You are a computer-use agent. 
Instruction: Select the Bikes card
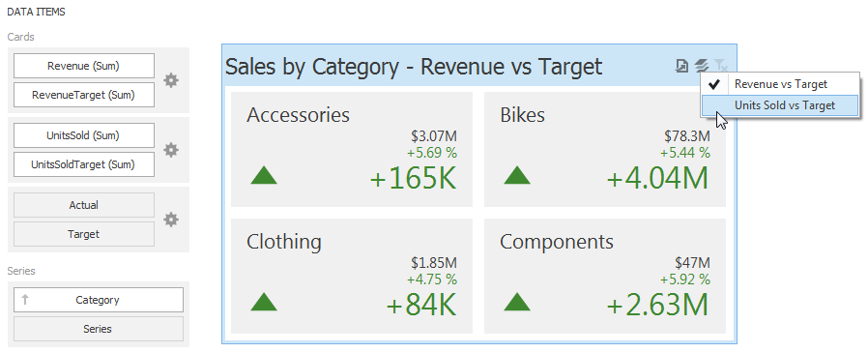point(604,149)
